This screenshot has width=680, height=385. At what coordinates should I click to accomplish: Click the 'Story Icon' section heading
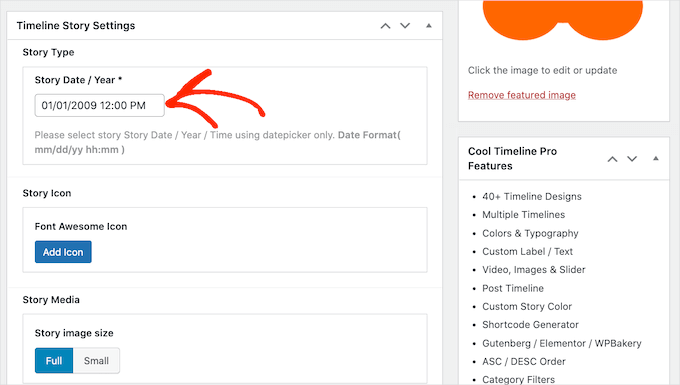point(47,193)
